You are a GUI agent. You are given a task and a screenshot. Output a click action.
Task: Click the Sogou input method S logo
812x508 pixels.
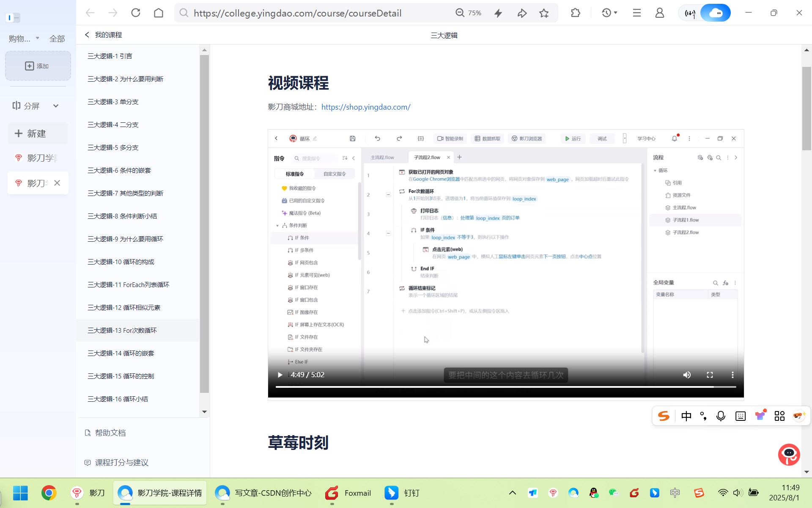point(664,416)
